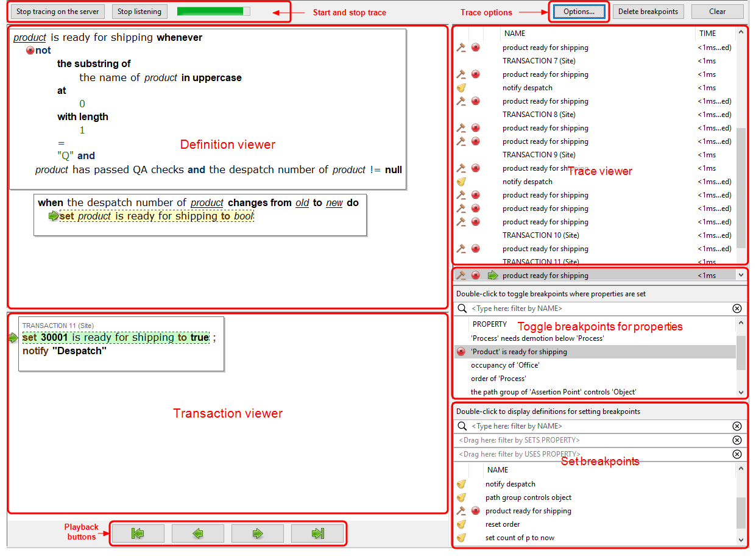Click the Stop listening button
Viewport: 756px width, 556px height.
click(x=140, y=12)
